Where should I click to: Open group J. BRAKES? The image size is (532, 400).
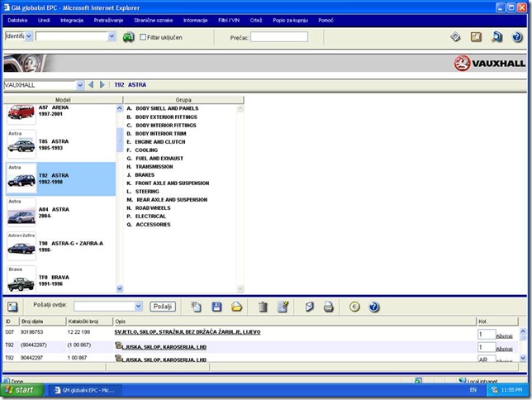point(140,175)
